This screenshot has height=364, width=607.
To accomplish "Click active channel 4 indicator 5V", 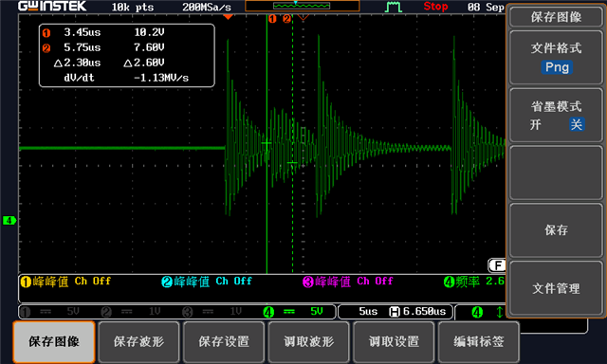I will coord(293,312).
